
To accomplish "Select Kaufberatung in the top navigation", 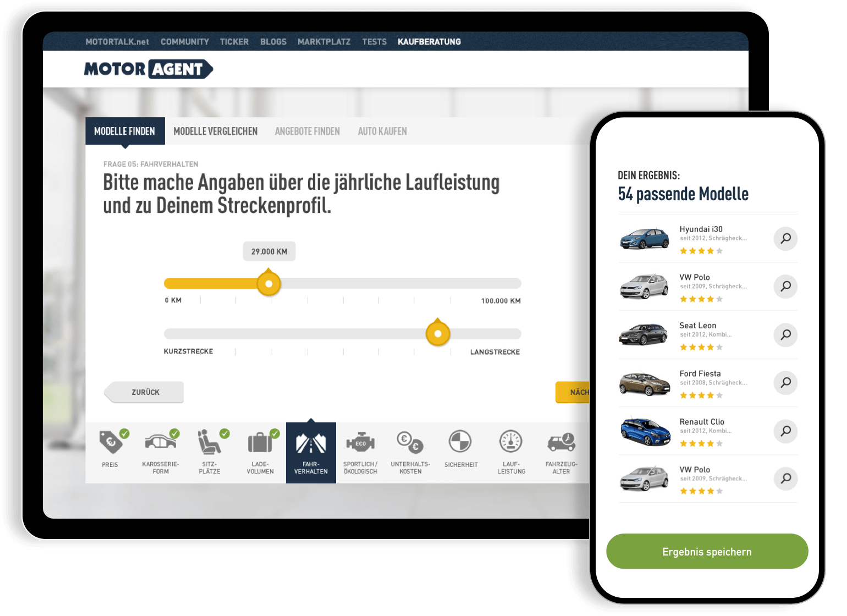I will point(430,42).
